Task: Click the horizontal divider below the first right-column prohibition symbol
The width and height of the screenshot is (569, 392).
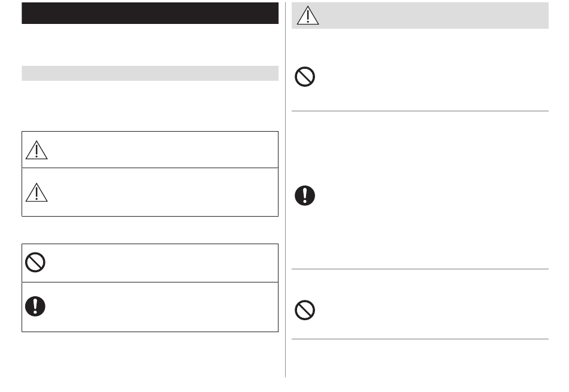Action: (420, 111)
